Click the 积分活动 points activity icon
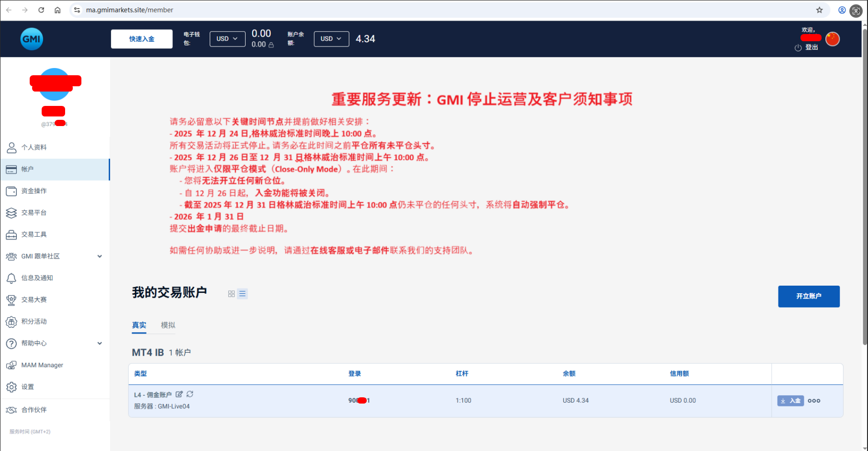Screen dimensions: 868x451 11,321
